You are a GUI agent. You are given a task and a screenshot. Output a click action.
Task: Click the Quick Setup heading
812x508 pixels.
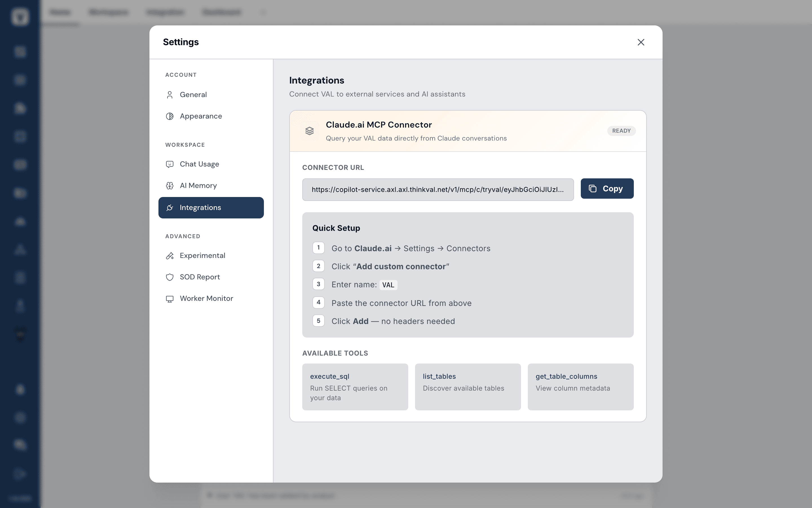(x=336, y=228)
